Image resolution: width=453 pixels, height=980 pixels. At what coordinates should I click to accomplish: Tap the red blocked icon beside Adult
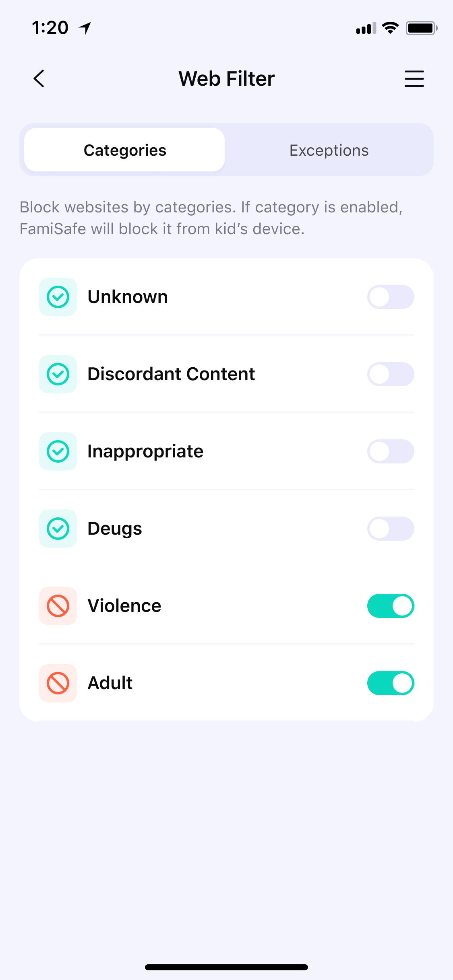(58, 683)
